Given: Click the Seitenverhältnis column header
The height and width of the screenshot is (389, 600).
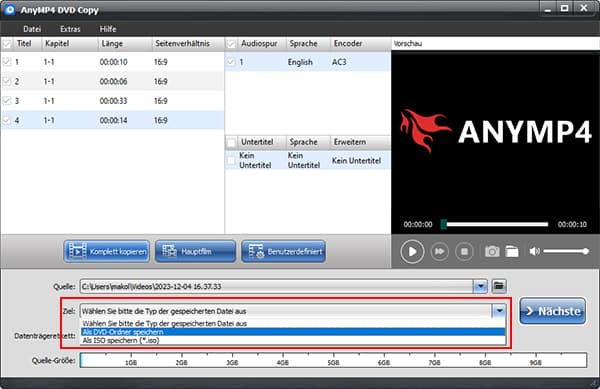Looking at the screenshot, I should pos(188,44).
